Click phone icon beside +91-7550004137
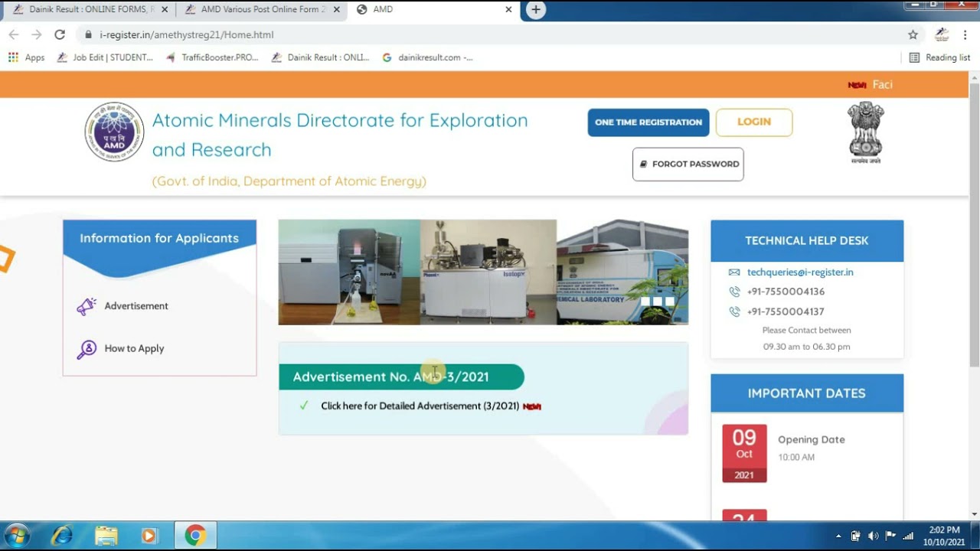Image resolution: width=980 pixels, height=551 pixels. coord(734,311)
